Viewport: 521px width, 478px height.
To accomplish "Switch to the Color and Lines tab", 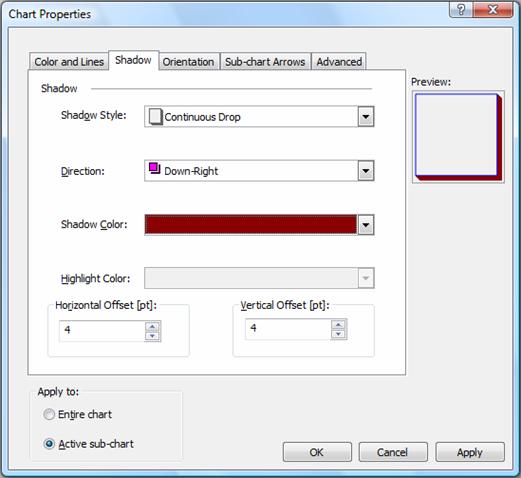I will click(x=69, y=62).
